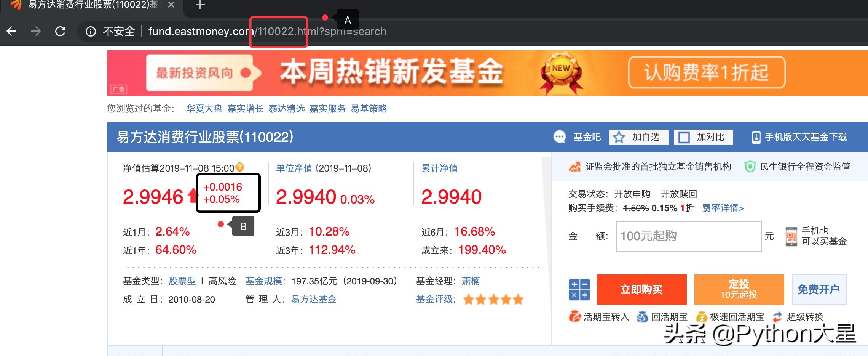Check the 加对比 comparison checkbox
The height and width of the screenshot is (356, 868).
(x=684, y=137)
